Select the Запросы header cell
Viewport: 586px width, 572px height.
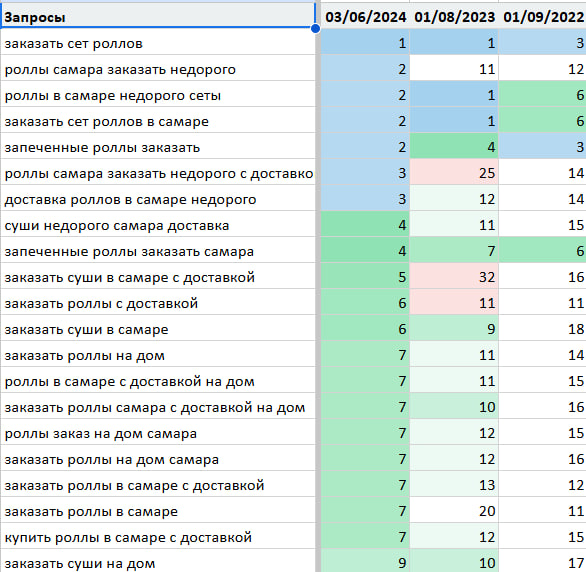(x=158, y=17)
